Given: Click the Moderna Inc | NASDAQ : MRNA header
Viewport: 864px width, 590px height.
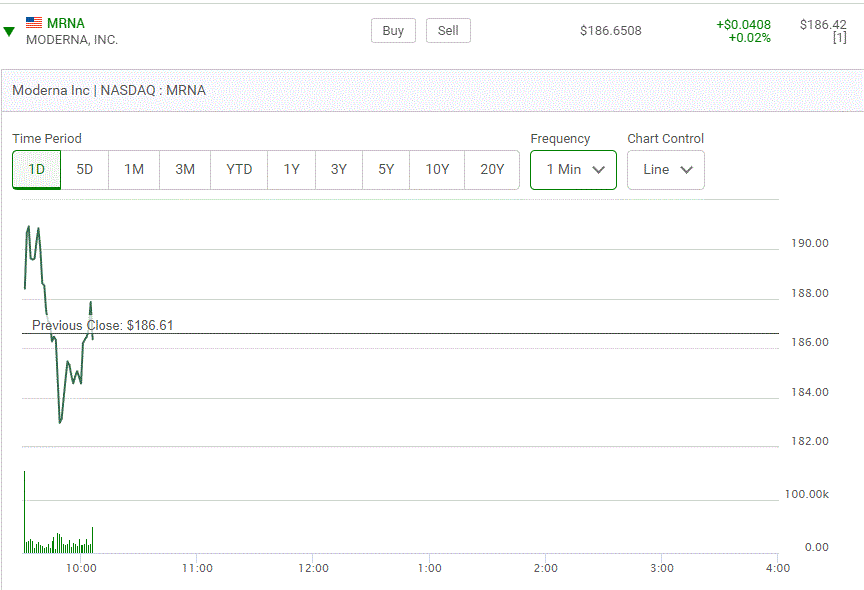Looking at the screenshot, I should (109, 90).
